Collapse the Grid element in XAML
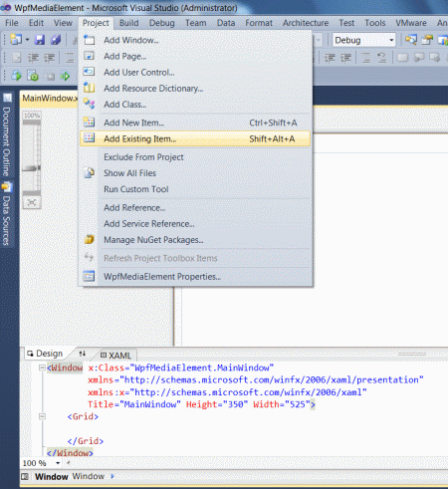The width and height of the screenshot is (448, 489). click(x=42, y=416)
